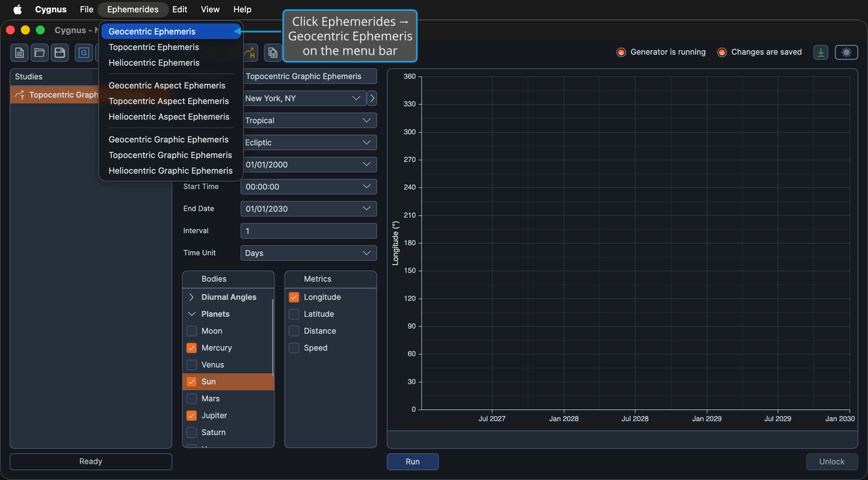Click the Bodies list scrollbar

tap(272, 337)
